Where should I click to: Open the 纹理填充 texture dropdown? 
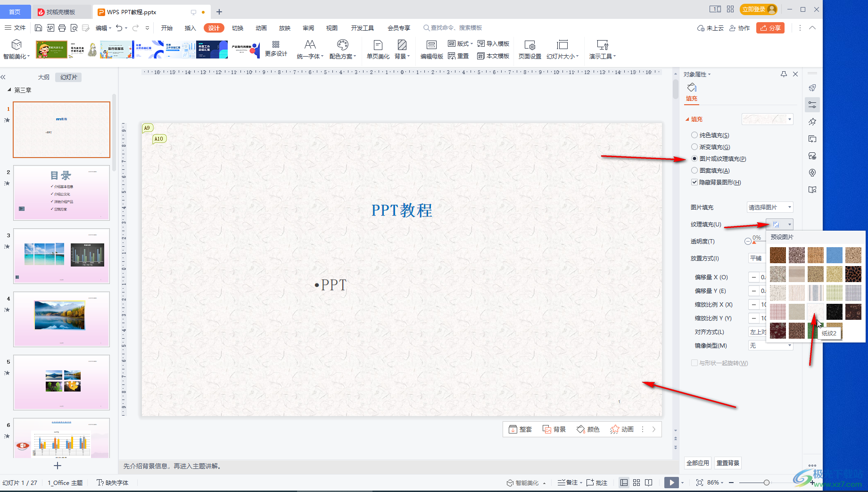pyautogui.click(x=780, y=225)
